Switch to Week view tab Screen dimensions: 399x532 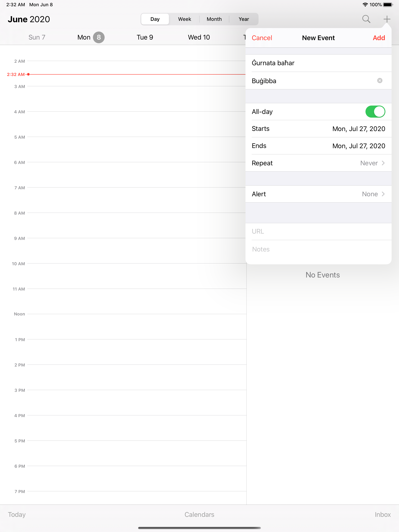click(x=184, y=19)
